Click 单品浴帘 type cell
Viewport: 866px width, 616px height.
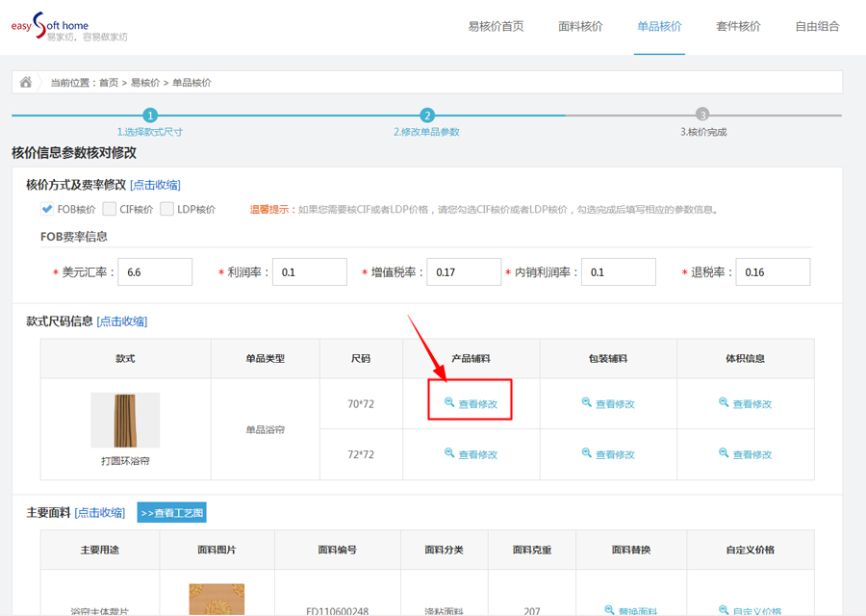266,429
